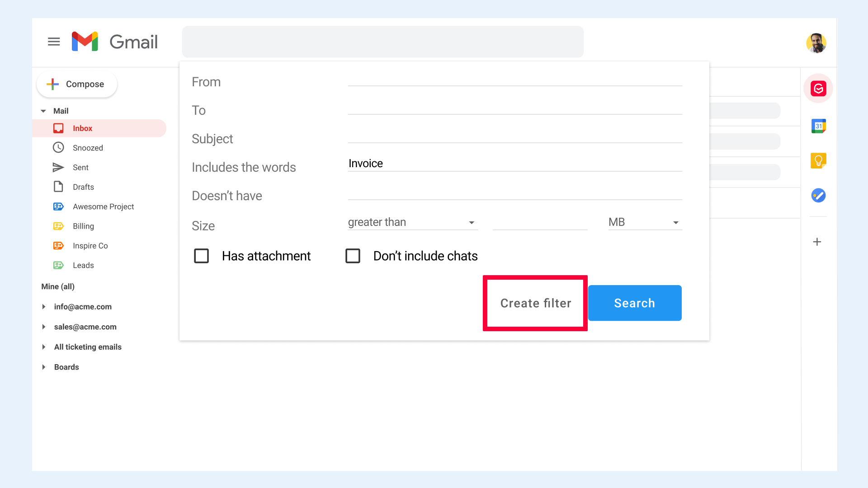Open Google Keep in the side panel
Viewport: 868px width, 488px height.
[818, 160]
